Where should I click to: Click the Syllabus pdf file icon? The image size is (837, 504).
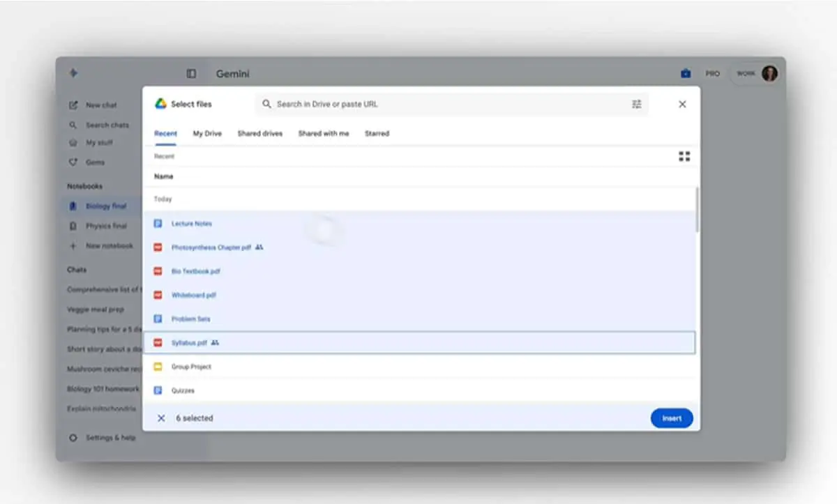[158, 343]
